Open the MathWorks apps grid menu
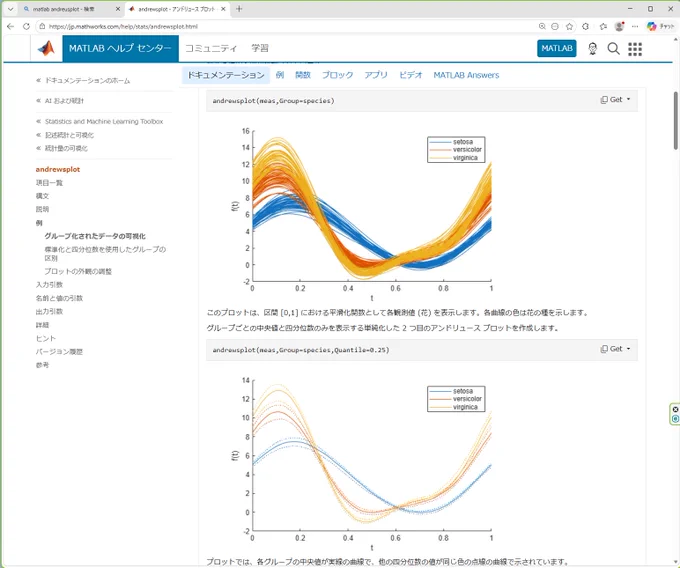The width and height of the screenshot is (680, 568). click(635, 49)
